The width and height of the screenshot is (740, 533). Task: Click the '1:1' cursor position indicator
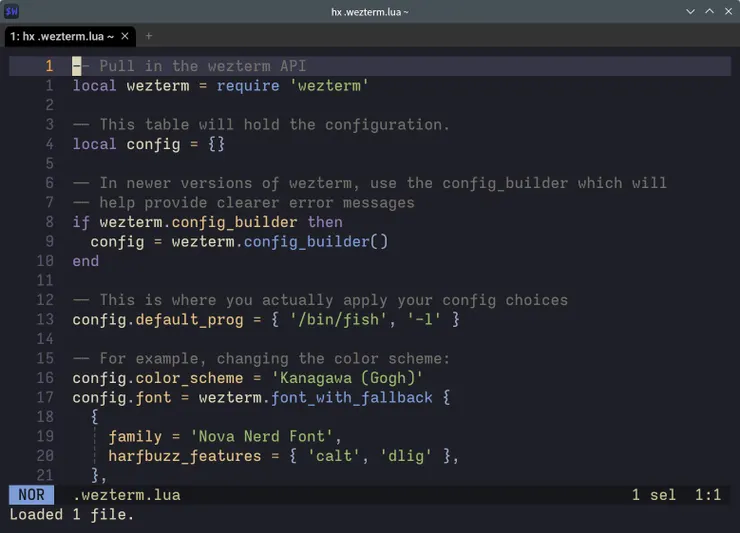(x=708, y=495)
